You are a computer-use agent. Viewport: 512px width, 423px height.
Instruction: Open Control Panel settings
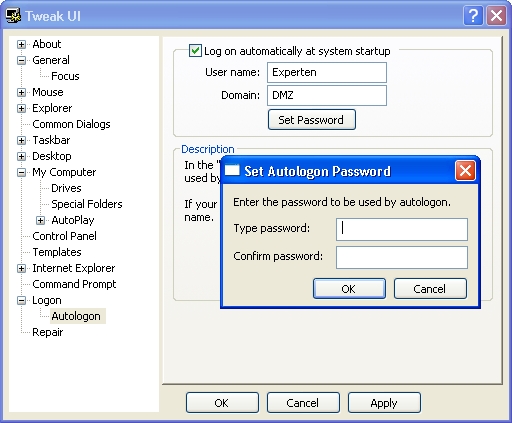pos(64,236)
